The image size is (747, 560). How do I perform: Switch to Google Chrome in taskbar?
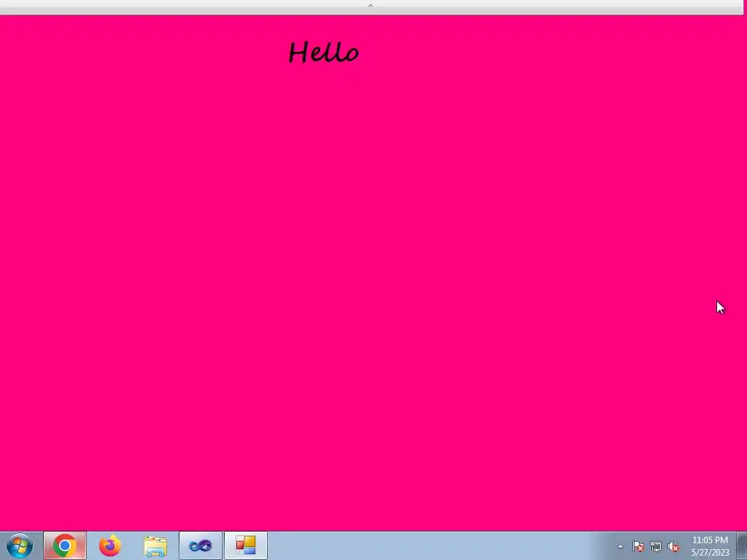tap(65, 545)
